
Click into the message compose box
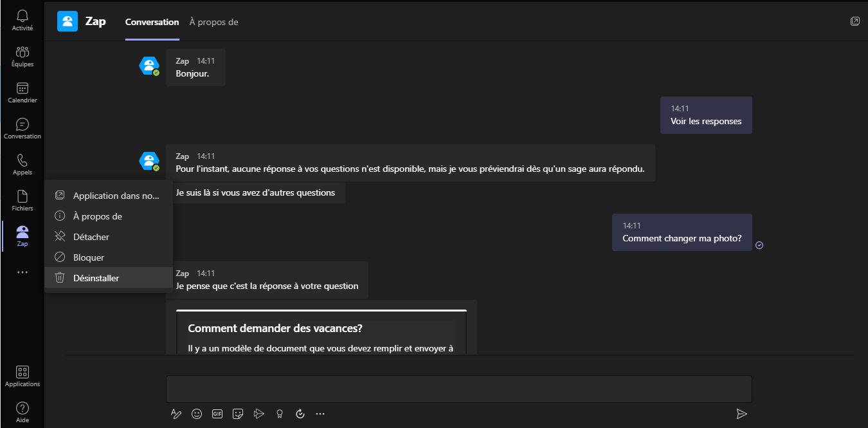pyautogui.click(x=459, y=389)
